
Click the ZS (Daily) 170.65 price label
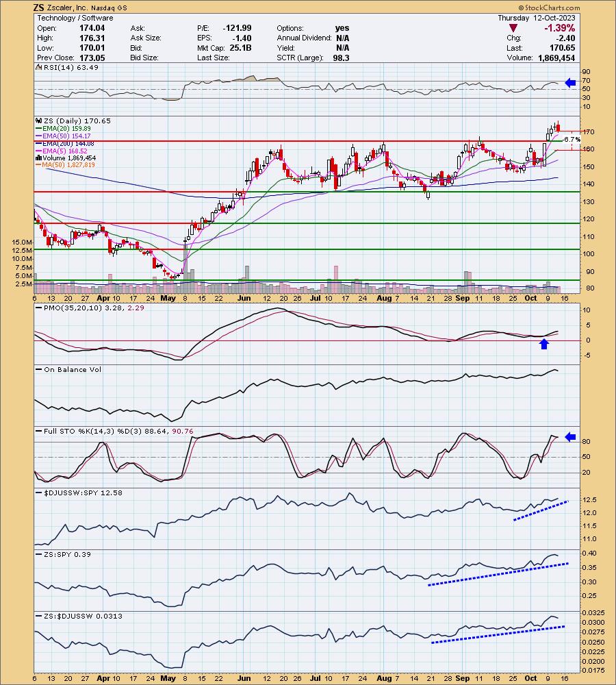pos(77,121)
